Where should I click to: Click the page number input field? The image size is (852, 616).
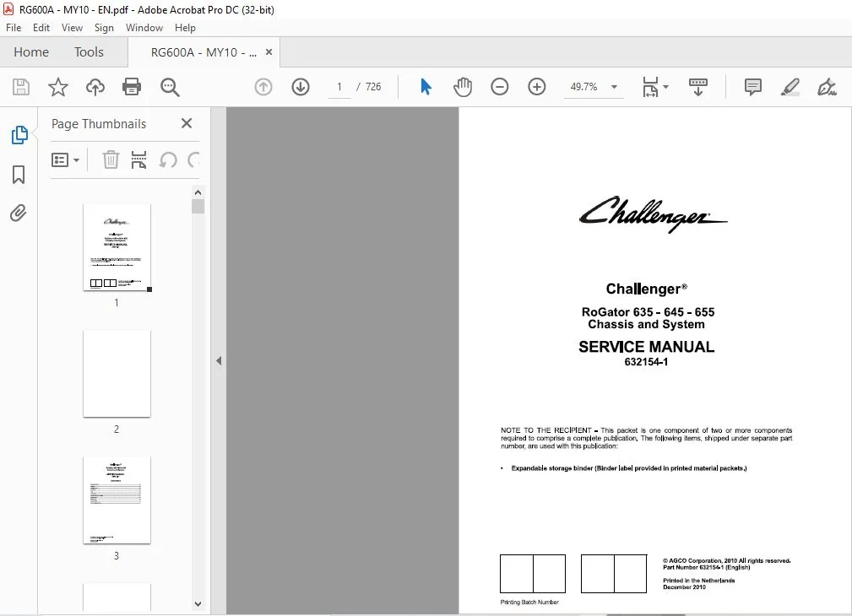click(x=339, y=87)
